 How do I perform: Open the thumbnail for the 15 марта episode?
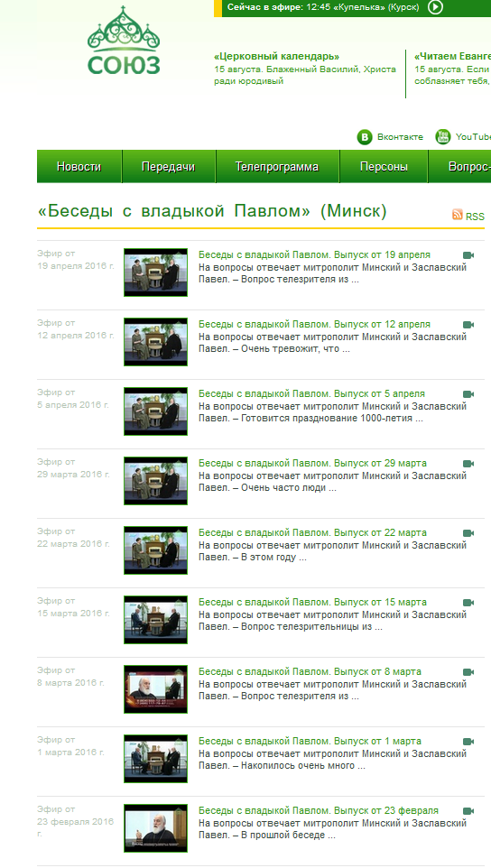[x=155, y=620]
